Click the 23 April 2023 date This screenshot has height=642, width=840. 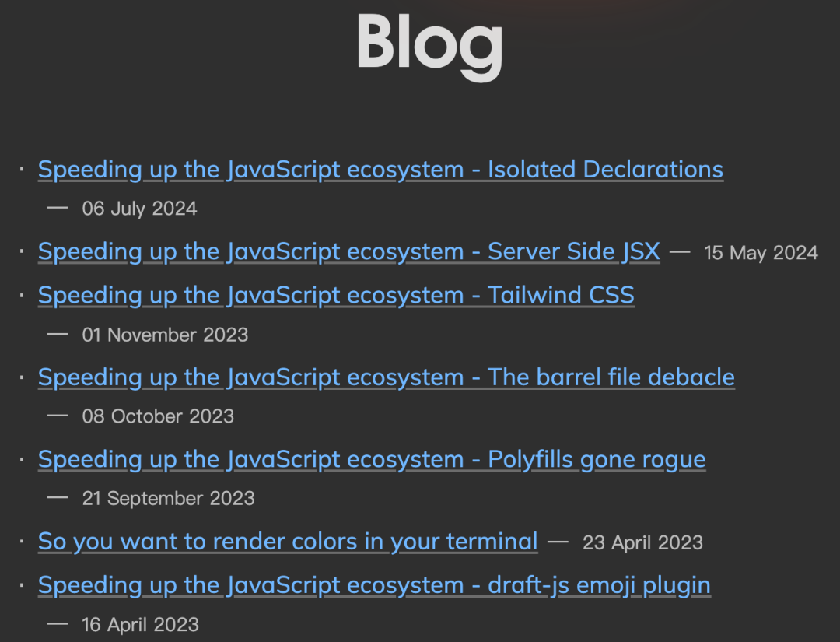[642, 543]
